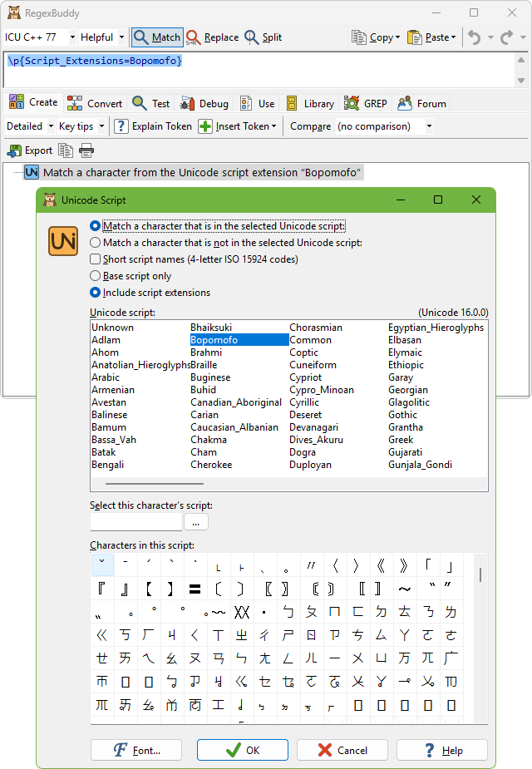Image resolution: width=532 pixels, height=769 pixels.
Task: Click the Create tab icon
Action: [16, 102]
